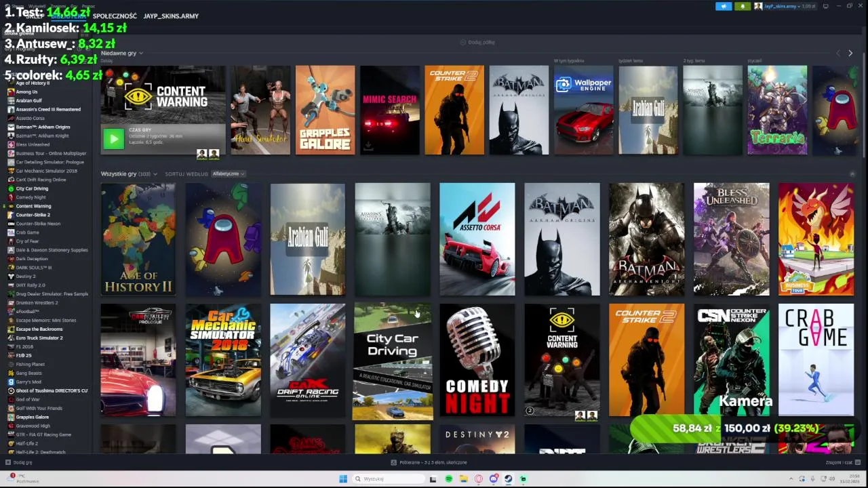Viewport: 868px width, 488px height.
Task: Open Counter-Strike Nexon cover
Action: click(731, 360)
